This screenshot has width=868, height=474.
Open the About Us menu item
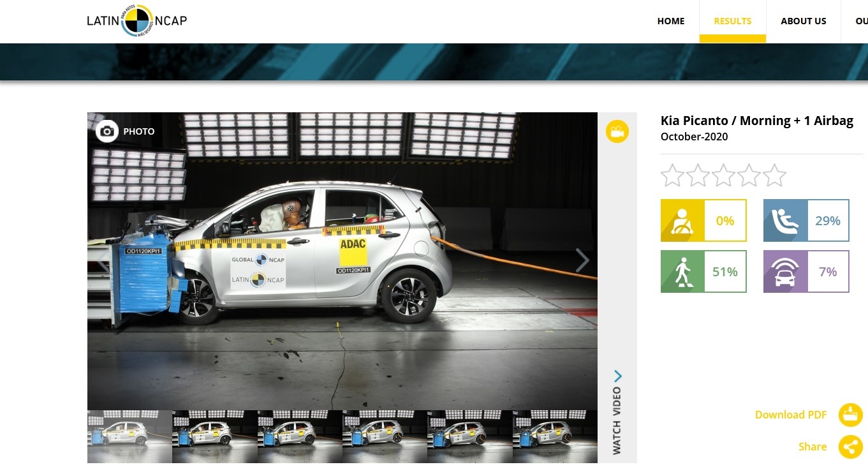coord(803,21)
